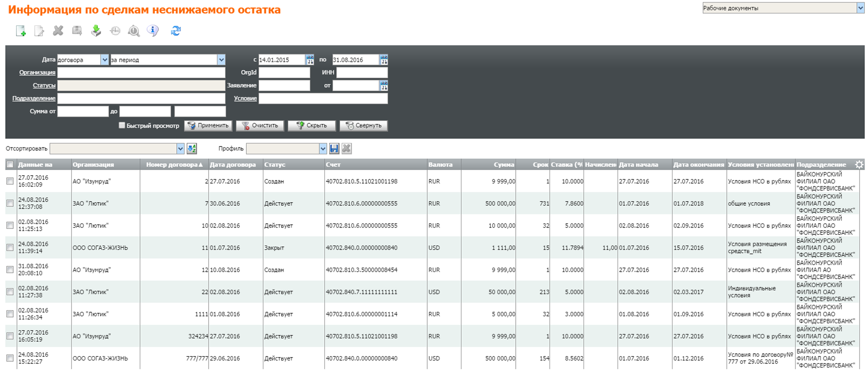
Task: Click the magnifier with exclamation icon
Action: point(134,31)
